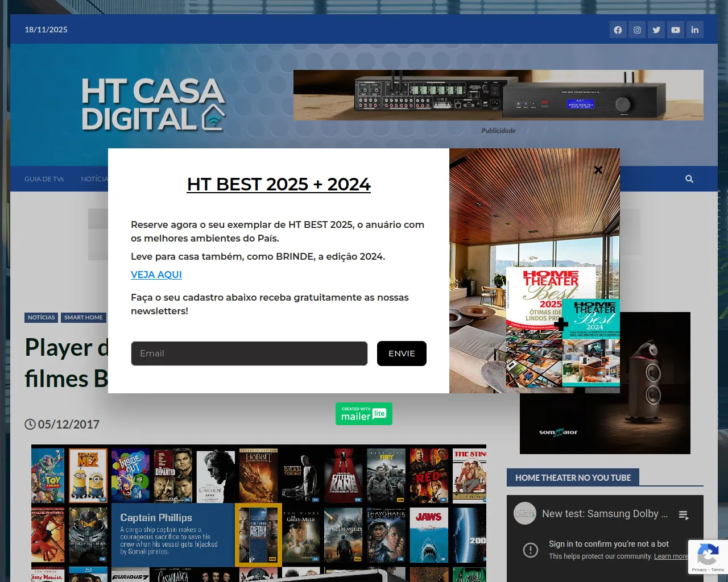Open the Facebook icon in the header
The width and height of the screenshot is (728, 582).
click(618, 30)
